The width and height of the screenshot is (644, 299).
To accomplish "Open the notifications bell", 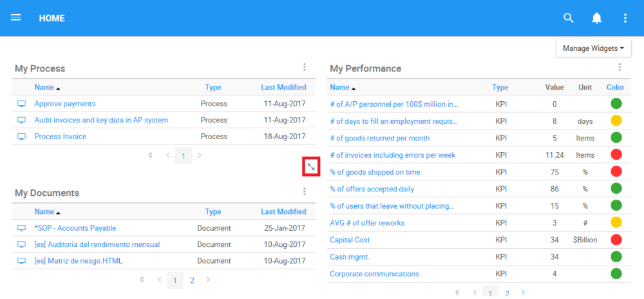I will pos(597,18).
